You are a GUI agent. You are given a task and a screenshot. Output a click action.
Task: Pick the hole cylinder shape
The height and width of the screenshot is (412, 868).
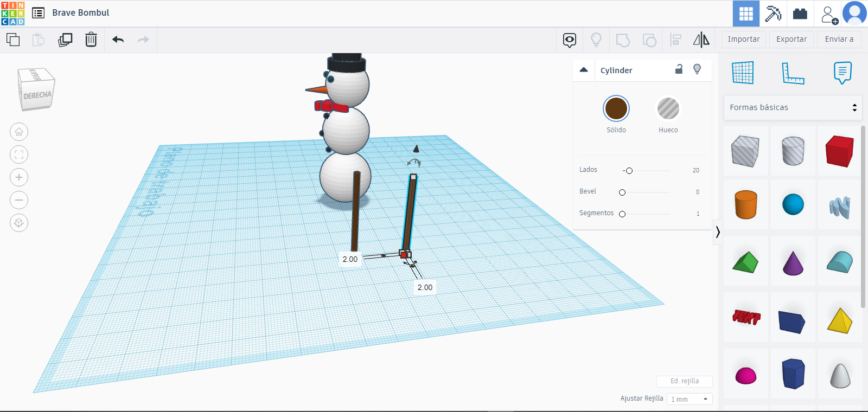(793, 151)
